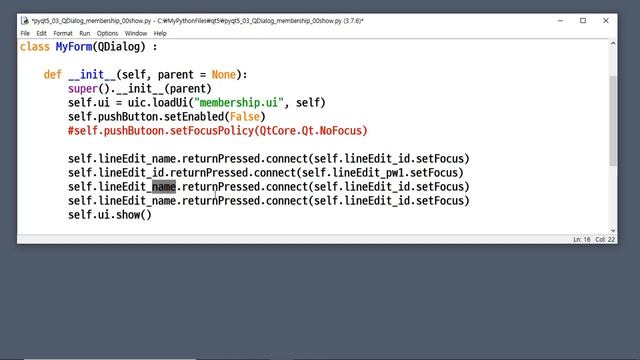The height and width of the screenshot is (360, 640).
Task: Click the 'def' keyword on the __init__ line
Action: click(53, 75)
